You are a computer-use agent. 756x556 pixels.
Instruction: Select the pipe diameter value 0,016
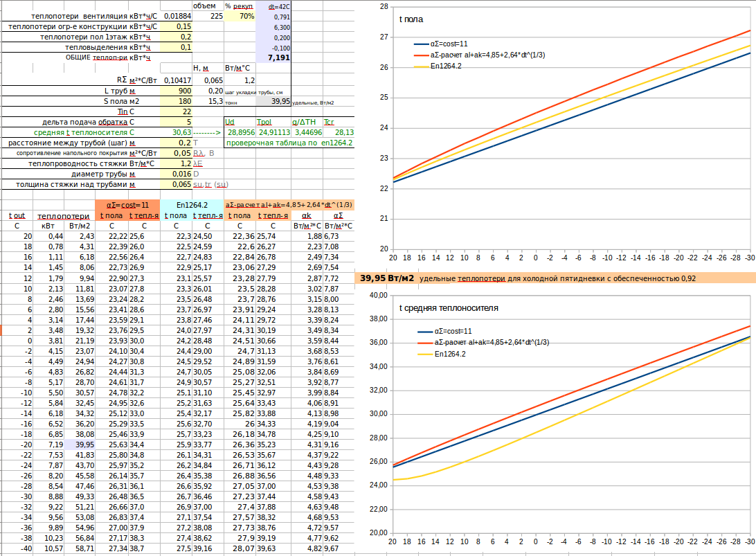(176, 174)
